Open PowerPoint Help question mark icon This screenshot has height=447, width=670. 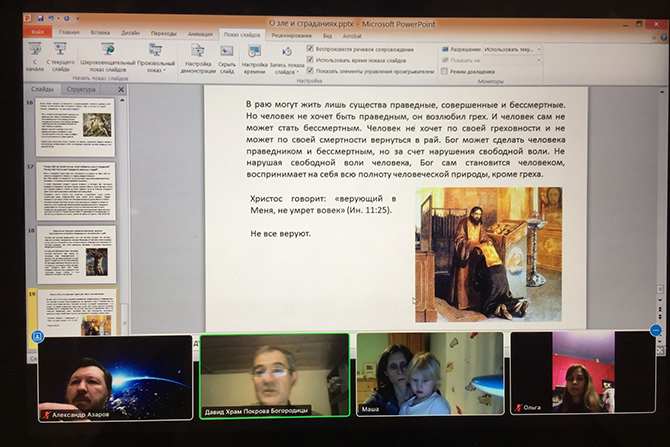pos(664,38)
